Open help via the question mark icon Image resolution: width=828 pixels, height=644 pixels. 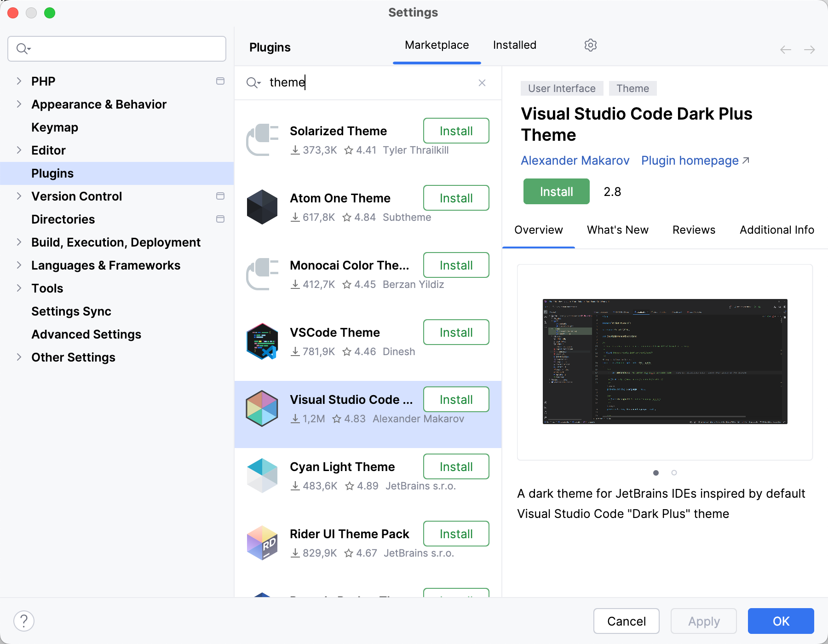(23, 621)
